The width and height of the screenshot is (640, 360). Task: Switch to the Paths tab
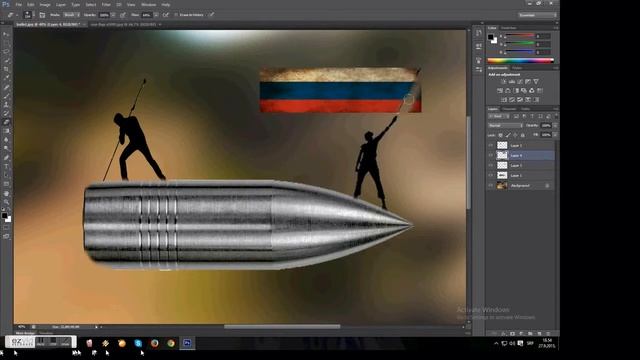[526, 109]
